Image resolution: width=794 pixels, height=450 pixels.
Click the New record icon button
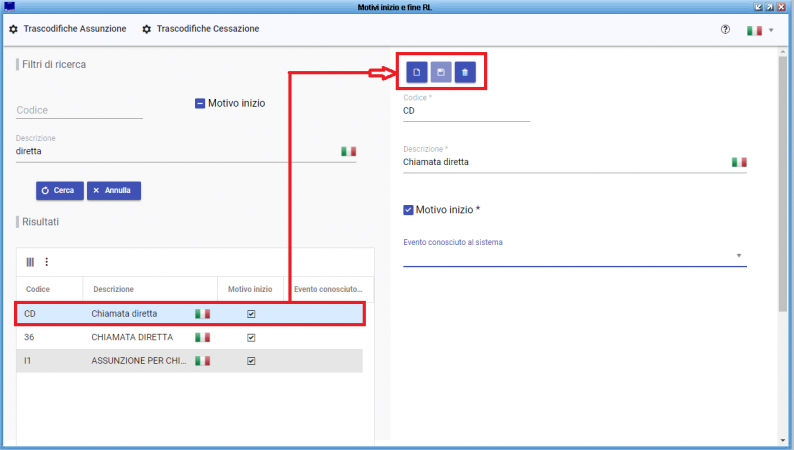(417, 72)
